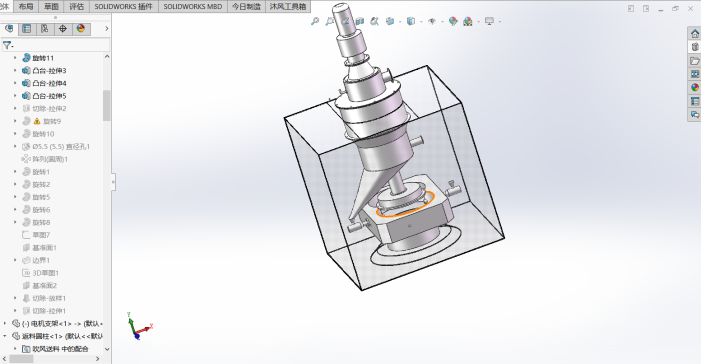The width and height of the screenshot is (701, 364).
Task: Click the tree's scroll down arrow
Action: [x=107, y=349]
